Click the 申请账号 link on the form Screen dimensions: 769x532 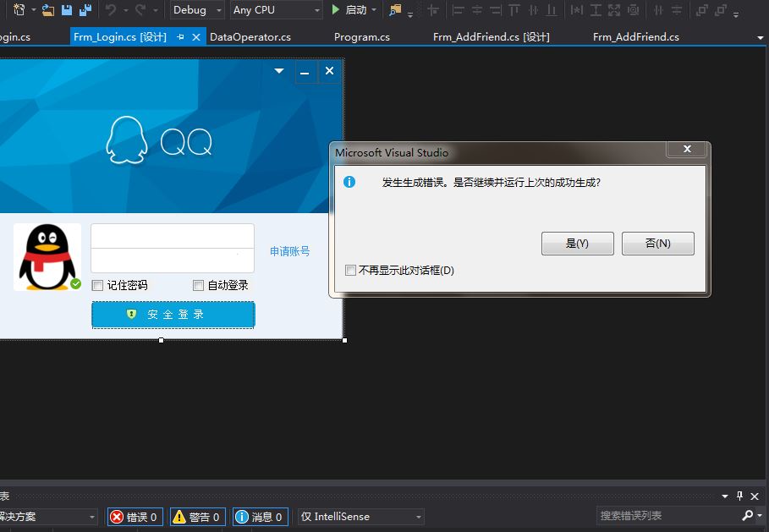[290, 251]
